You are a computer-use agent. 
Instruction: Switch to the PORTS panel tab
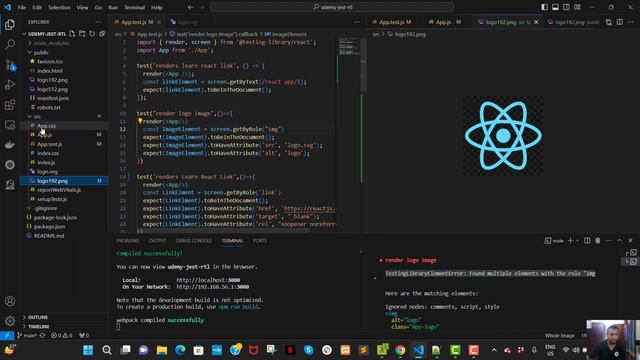pos(260,241)
